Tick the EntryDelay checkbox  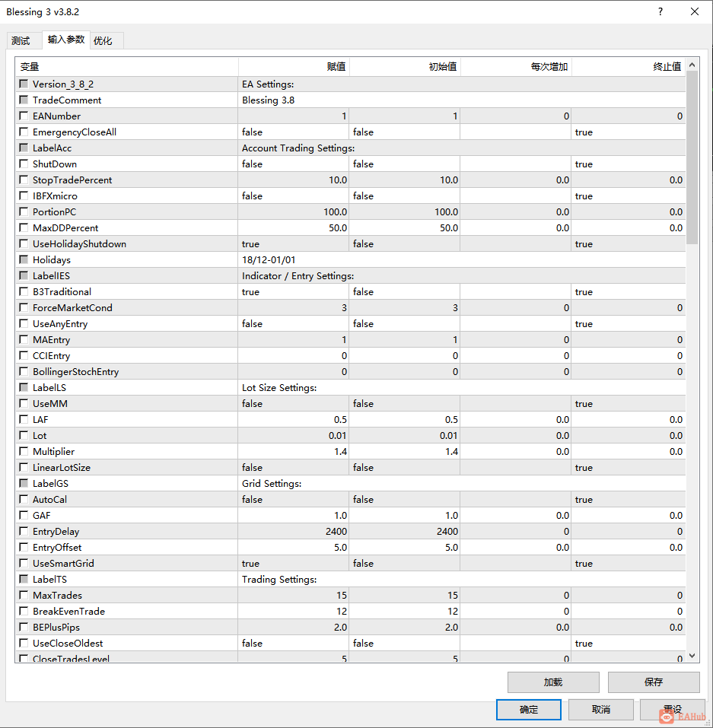tap(24, 531)
